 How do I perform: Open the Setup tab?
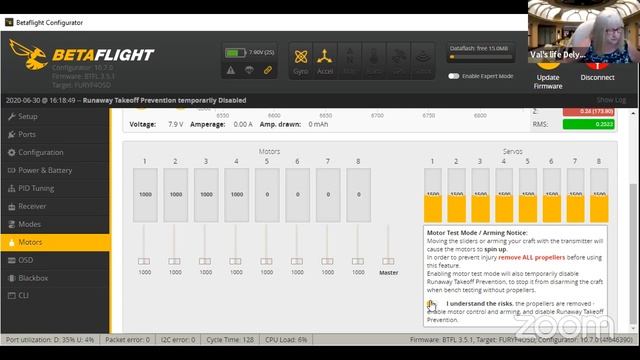55,116
